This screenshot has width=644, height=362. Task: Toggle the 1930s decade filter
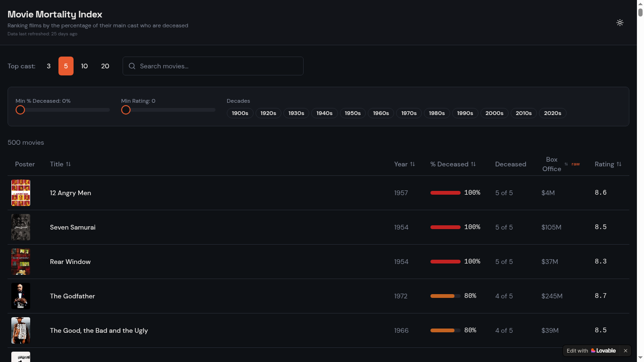[x=296, y=113]
